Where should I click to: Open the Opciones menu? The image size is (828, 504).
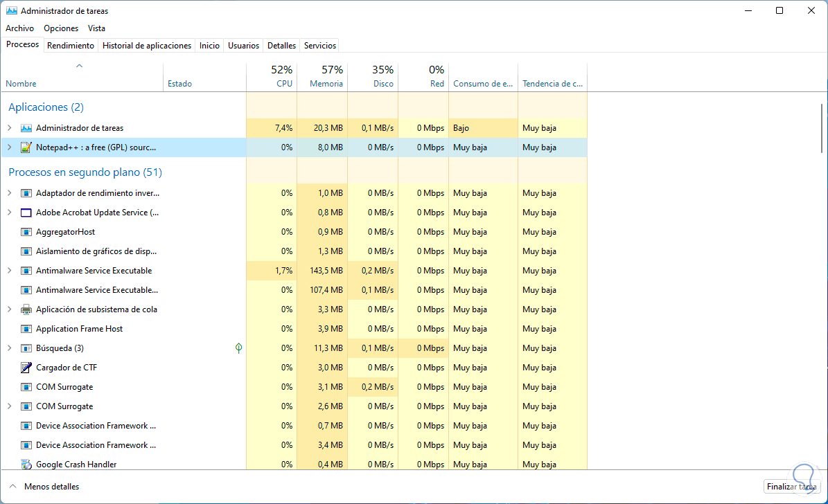point(61,28)
